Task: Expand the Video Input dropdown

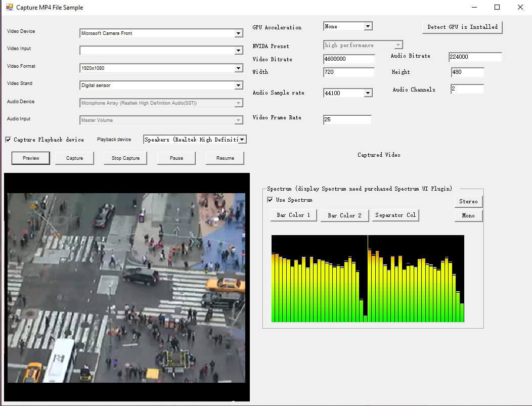Action: [238, 50]
